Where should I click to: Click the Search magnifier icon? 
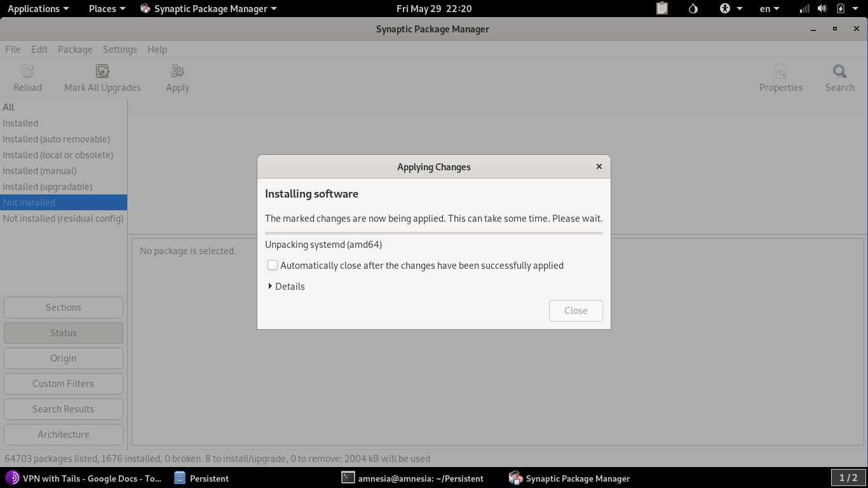pos(839,71)
